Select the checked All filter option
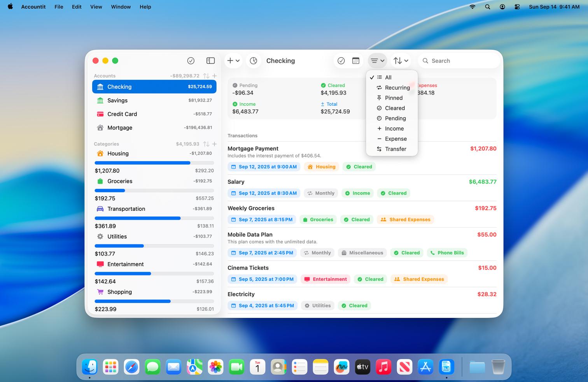 pos(388,77)
